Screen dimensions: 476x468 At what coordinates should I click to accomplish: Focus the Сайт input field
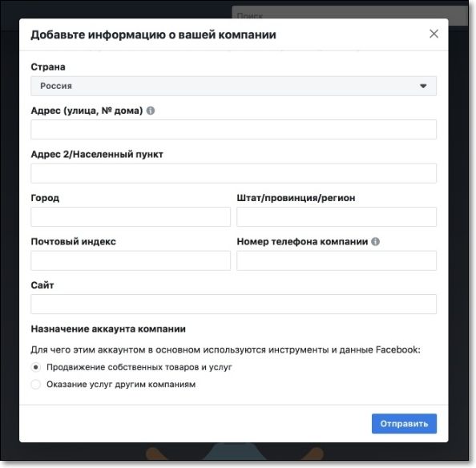pos(233,304)
